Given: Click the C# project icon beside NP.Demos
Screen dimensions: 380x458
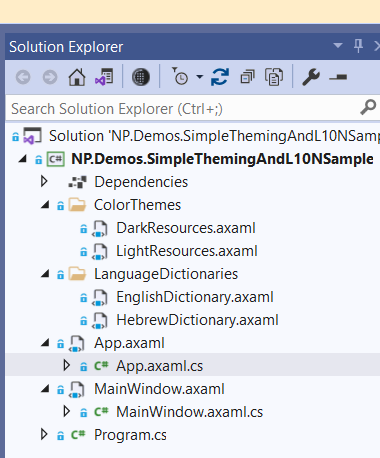Looking at the screenshot, I should [55, 159].
